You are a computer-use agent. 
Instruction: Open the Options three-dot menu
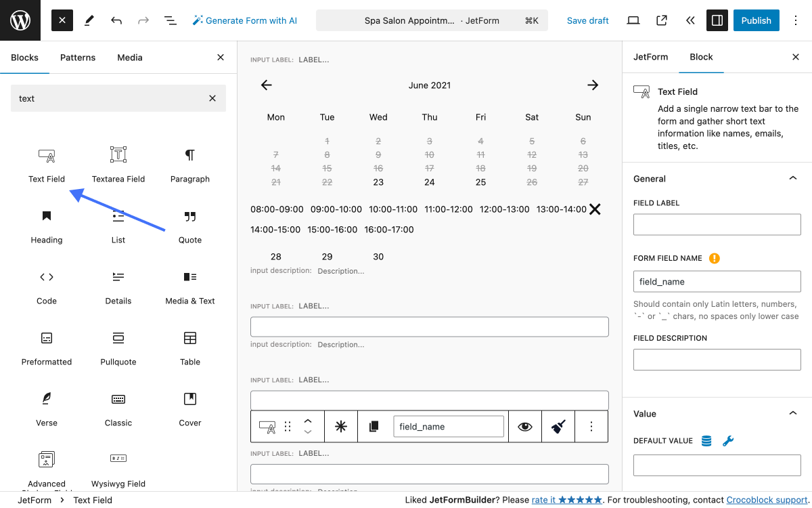(796, 20)
